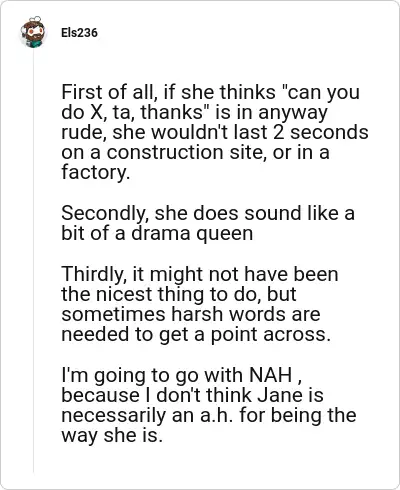
Task: Click the final line "way she is."
Action: pos(112,435)
